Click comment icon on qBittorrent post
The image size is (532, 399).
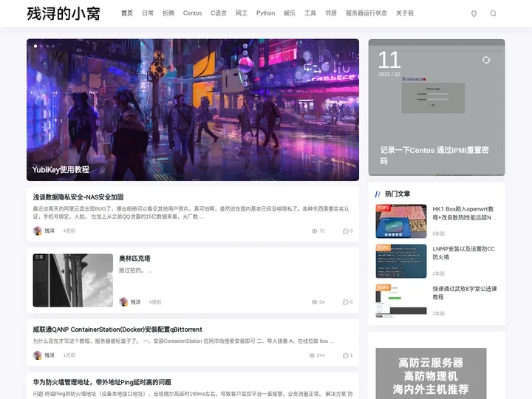[x=345, y=355]
